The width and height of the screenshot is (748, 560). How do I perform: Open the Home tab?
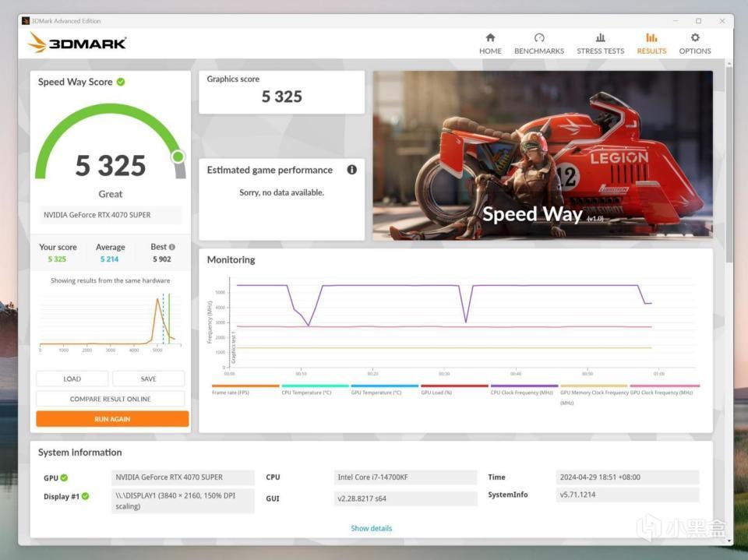click(490, 44)
